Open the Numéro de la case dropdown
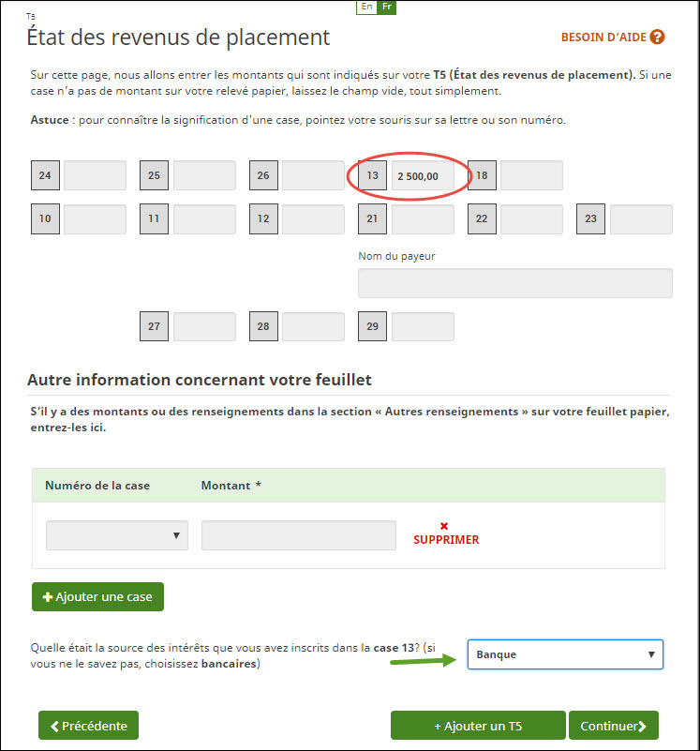 coord(117,535)
